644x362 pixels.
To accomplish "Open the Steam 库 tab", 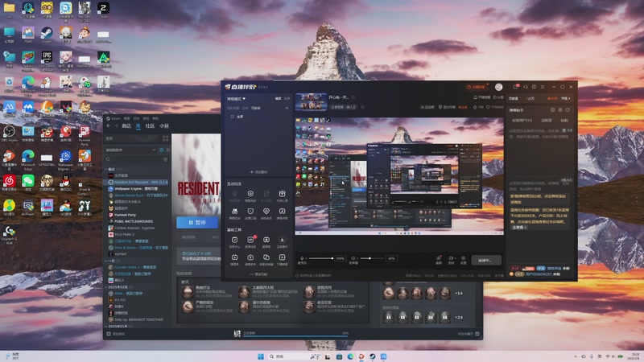I will [x=138, y=126].
